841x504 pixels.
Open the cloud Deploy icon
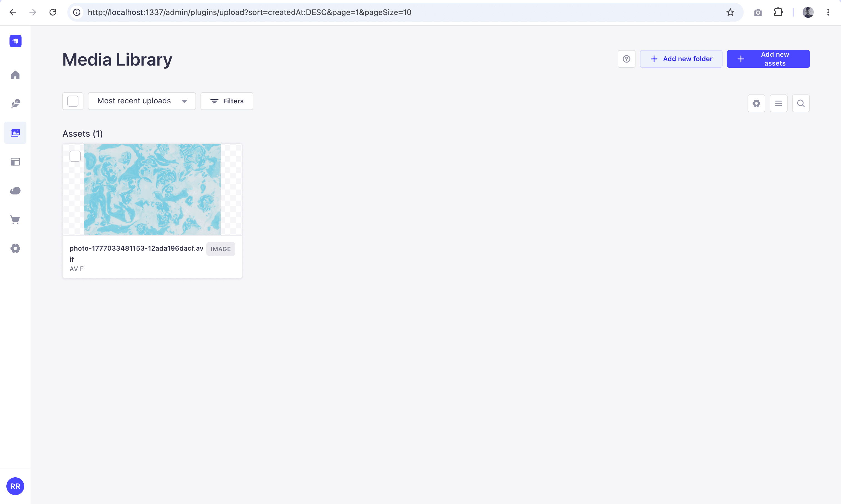pyautogui.click(x=15, y=191)
